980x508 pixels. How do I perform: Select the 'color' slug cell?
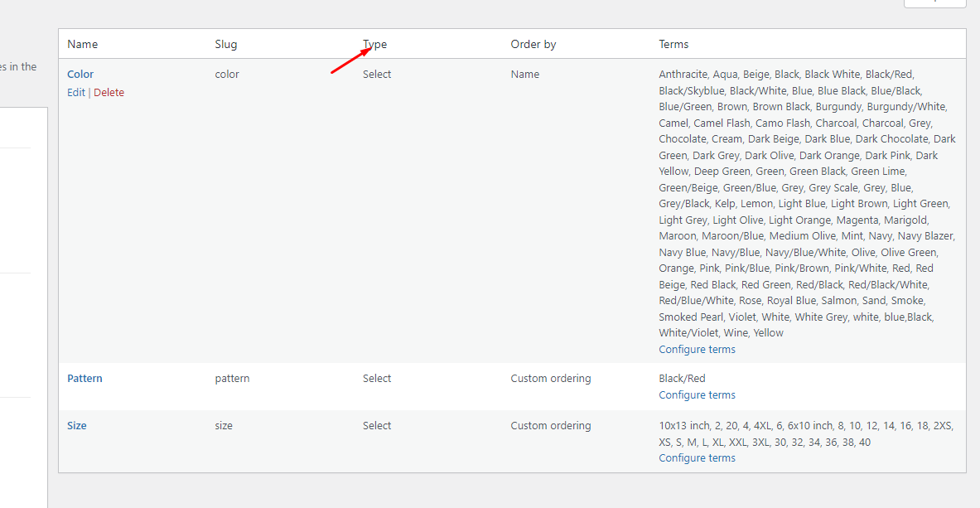227,75
